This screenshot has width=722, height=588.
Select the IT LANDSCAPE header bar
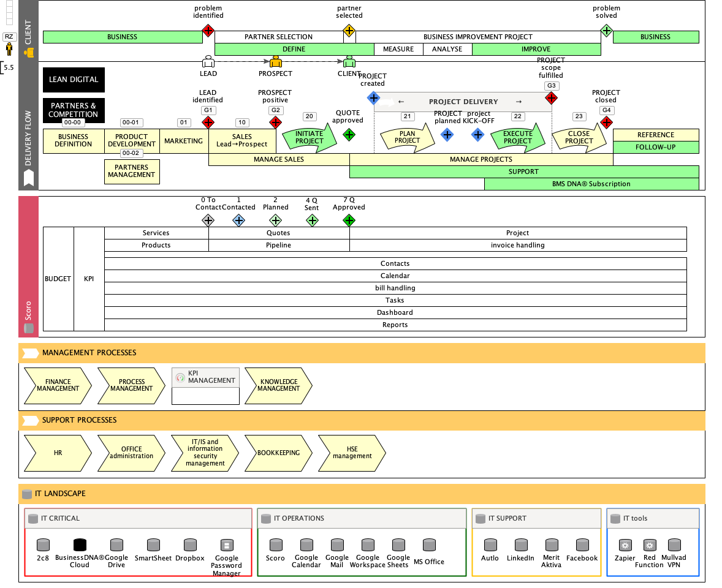click(x=362, y=494)
